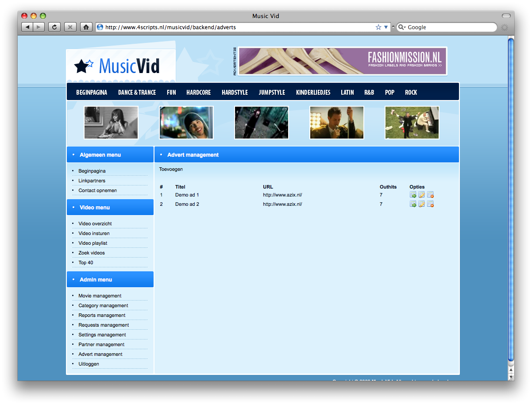Open the Video playlist link

click(x=93, y=243)
